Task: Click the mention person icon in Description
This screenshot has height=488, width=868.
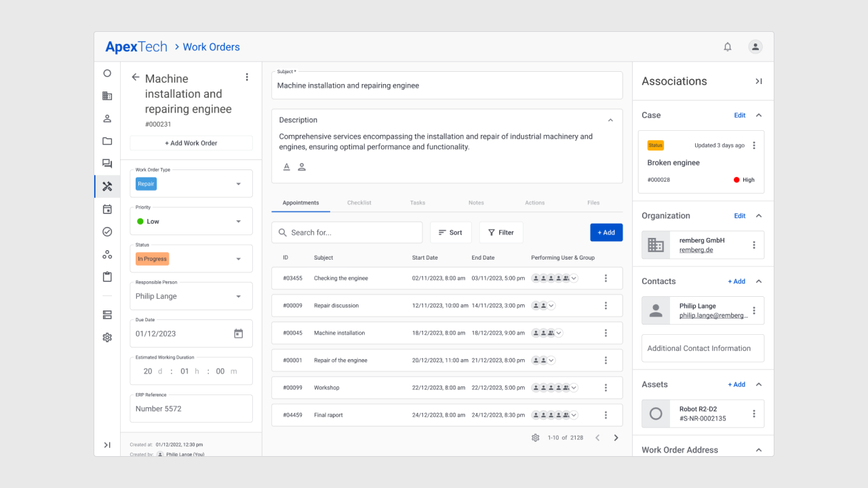Action: (302, 167)
